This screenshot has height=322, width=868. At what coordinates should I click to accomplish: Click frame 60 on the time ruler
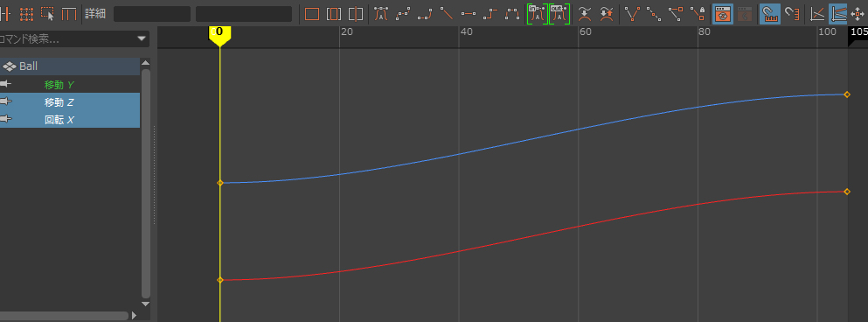(x=585, y=32)
